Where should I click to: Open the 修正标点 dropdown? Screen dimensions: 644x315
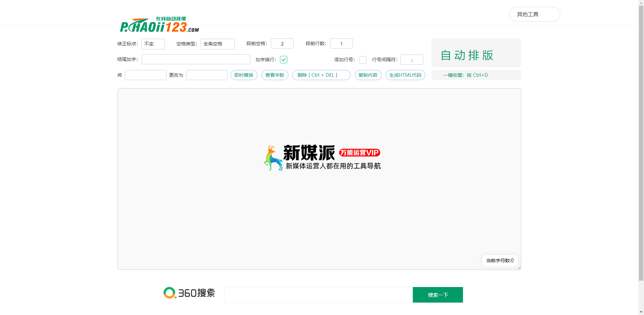pyautogui.click(x=153, y=44)
